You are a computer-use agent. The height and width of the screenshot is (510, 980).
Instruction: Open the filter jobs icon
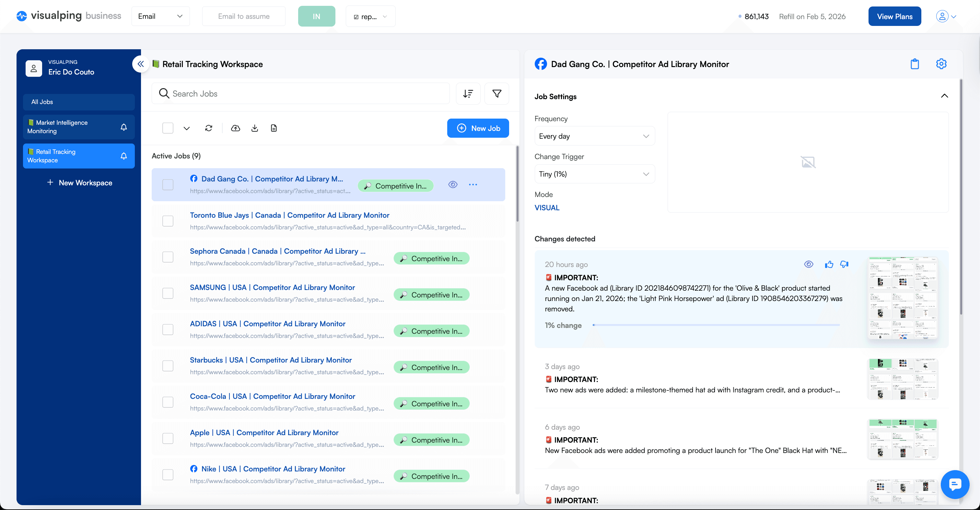(496, 94)
